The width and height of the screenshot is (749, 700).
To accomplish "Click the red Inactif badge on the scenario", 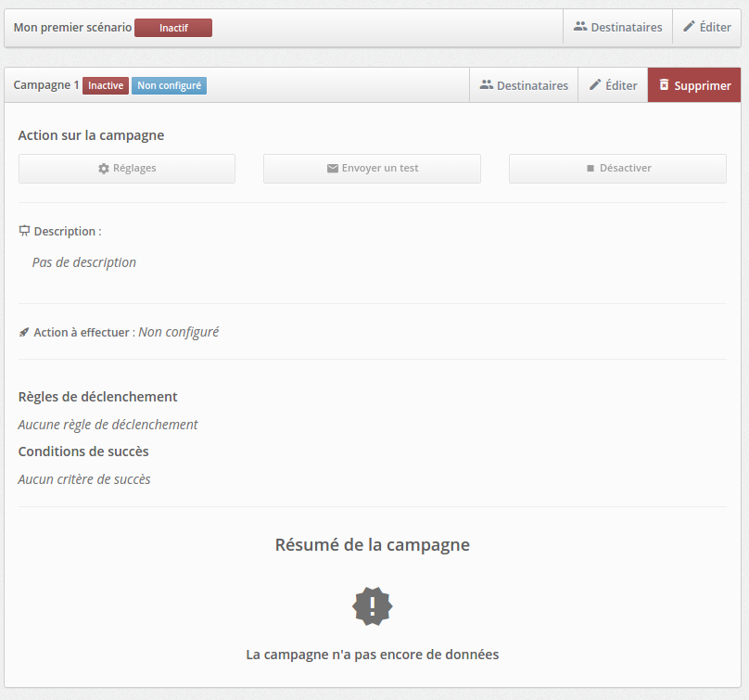I will click(x=173, y=28).
